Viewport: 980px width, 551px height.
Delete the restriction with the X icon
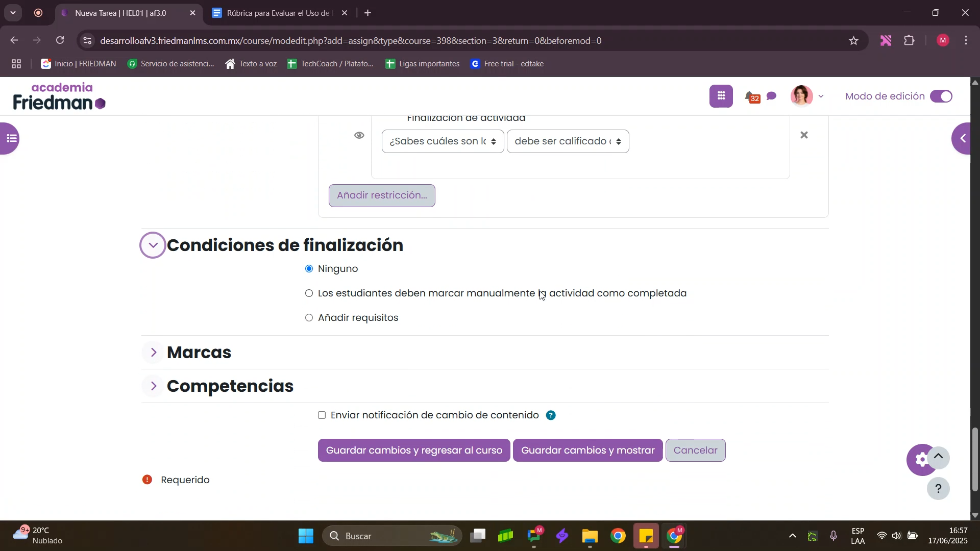[804, 135]
